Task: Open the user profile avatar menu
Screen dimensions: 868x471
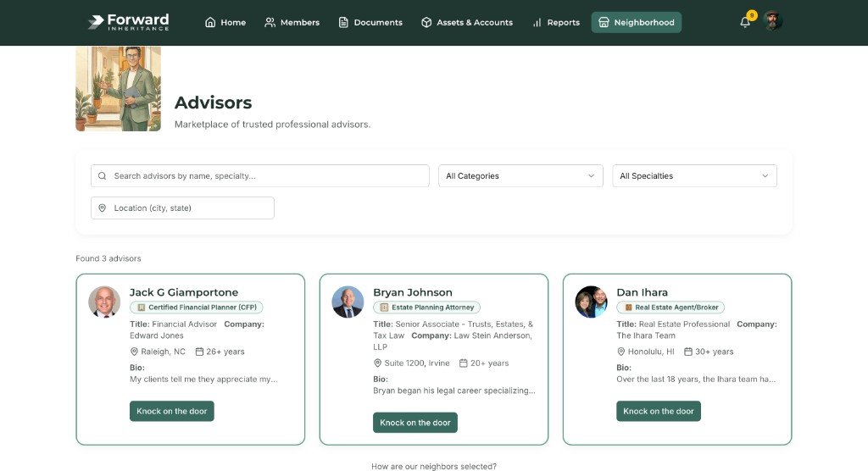Action: point(772,21)
